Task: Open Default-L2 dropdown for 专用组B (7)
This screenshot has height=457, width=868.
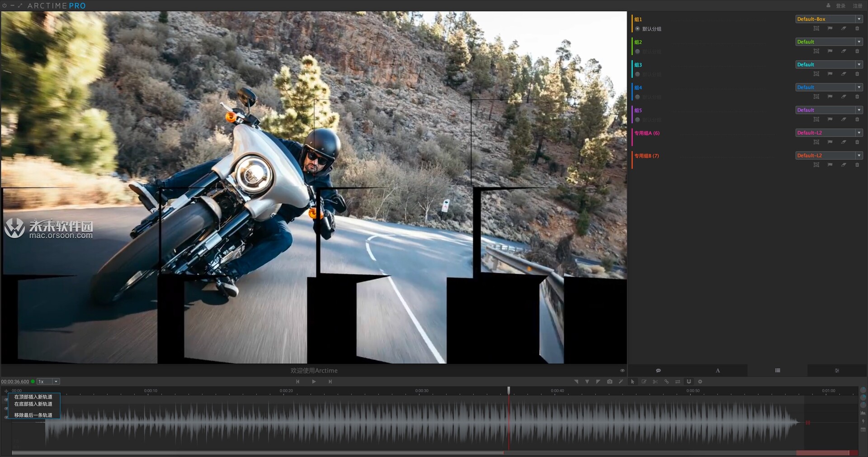Action: [829, 155]
